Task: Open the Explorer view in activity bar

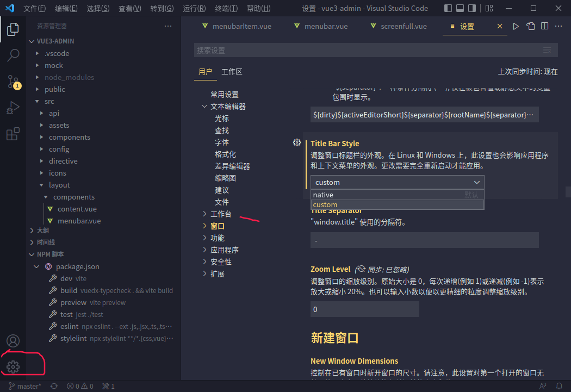Action: coord(13,29)
